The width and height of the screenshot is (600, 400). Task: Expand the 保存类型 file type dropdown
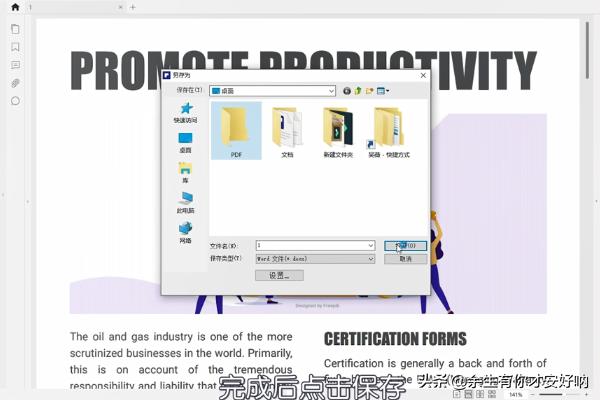point(370,259)
